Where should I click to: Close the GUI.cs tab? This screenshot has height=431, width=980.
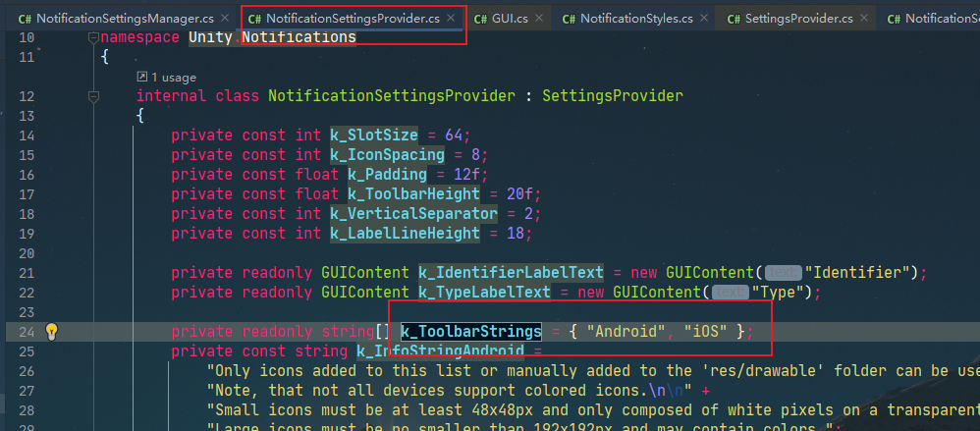[x=539, y=18]
